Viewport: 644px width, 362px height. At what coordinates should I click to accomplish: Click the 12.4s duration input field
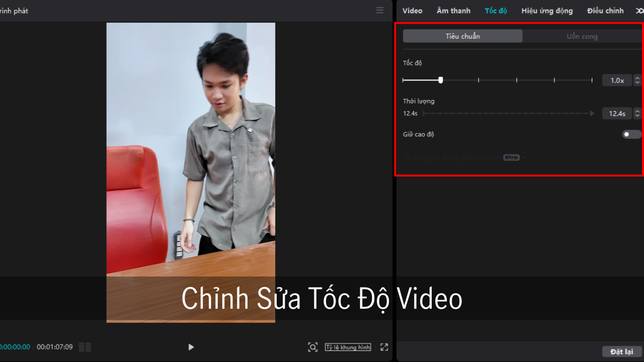click(x=617, y=114)
